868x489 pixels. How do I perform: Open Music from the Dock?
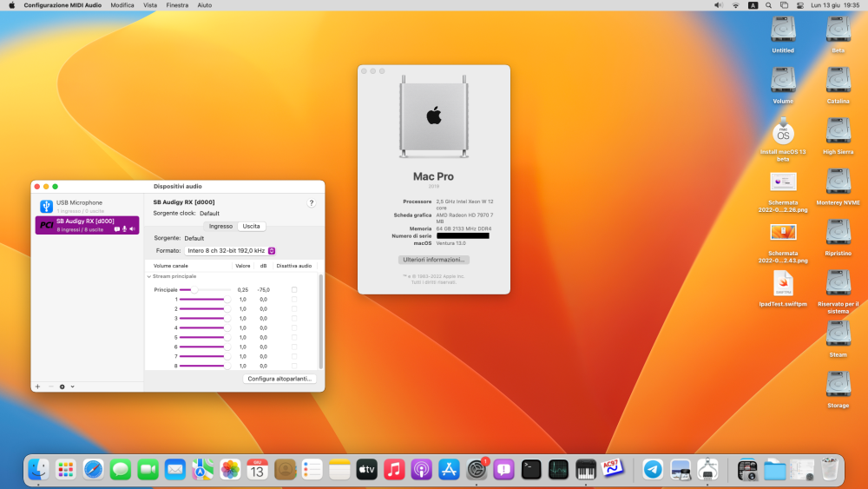coord(394,470)
